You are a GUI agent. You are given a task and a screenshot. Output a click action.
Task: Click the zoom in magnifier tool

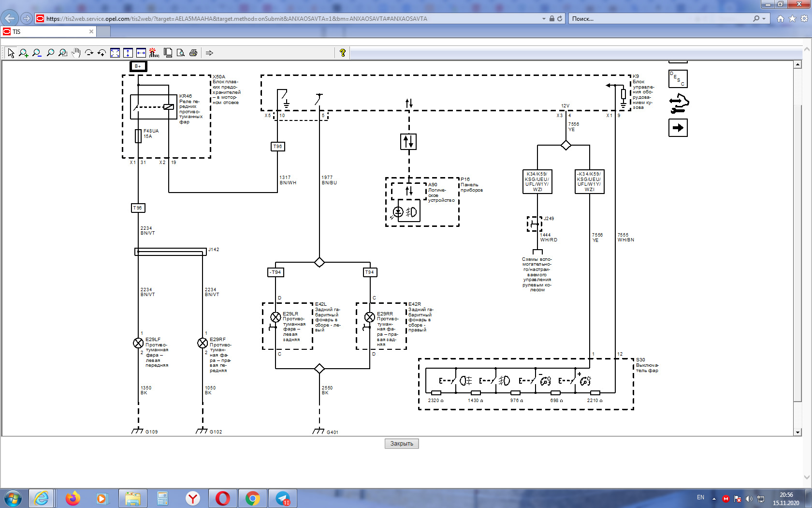23,53
